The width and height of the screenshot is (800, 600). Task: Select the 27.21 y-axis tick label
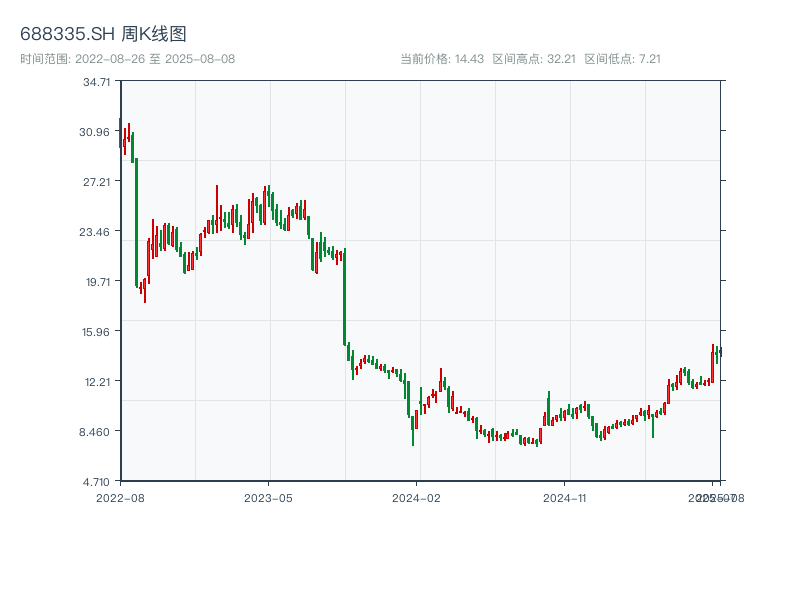tap(97, 182)
